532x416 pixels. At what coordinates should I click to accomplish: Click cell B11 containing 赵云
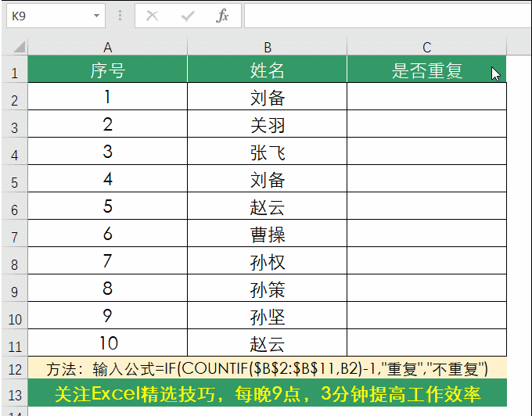pyautogui.click(x=268, y=343)
